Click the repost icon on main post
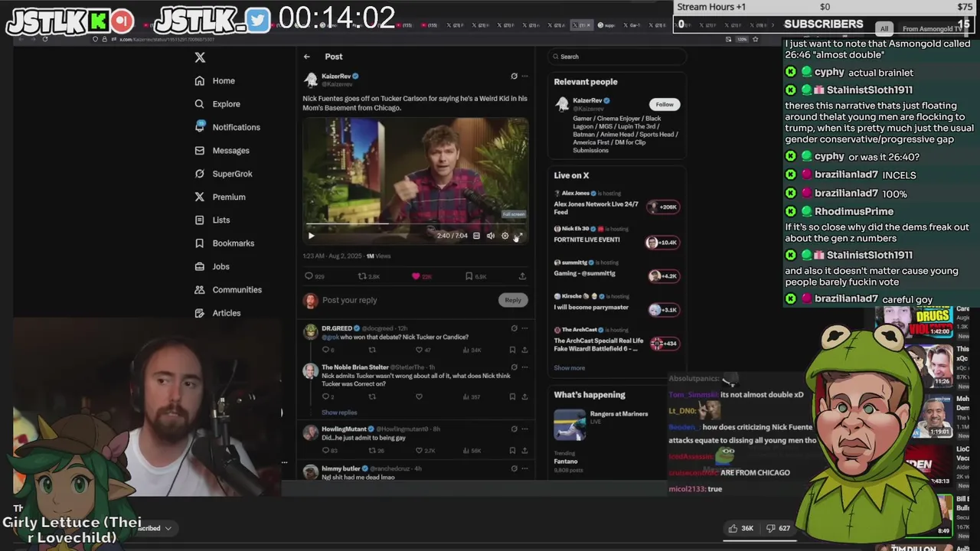Screen dimensions: 980x551 click(x=363, y=276)
